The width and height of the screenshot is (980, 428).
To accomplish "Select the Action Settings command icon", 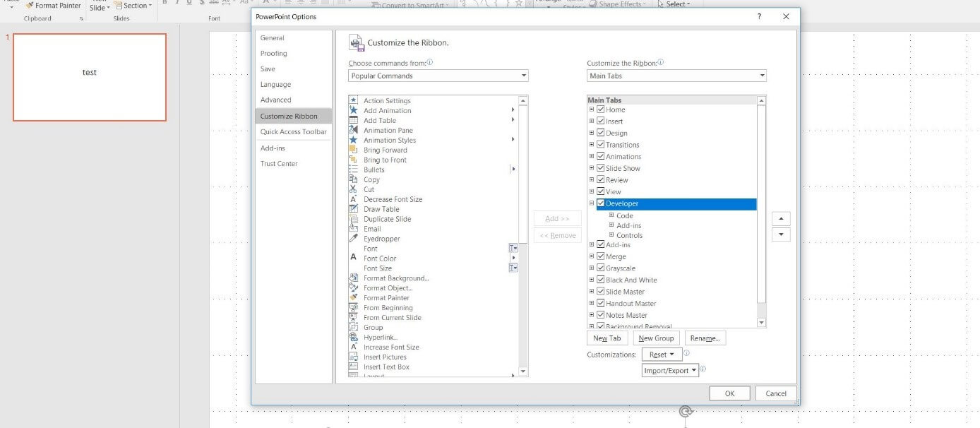I will pyautogui.click(x=354, y=100).
